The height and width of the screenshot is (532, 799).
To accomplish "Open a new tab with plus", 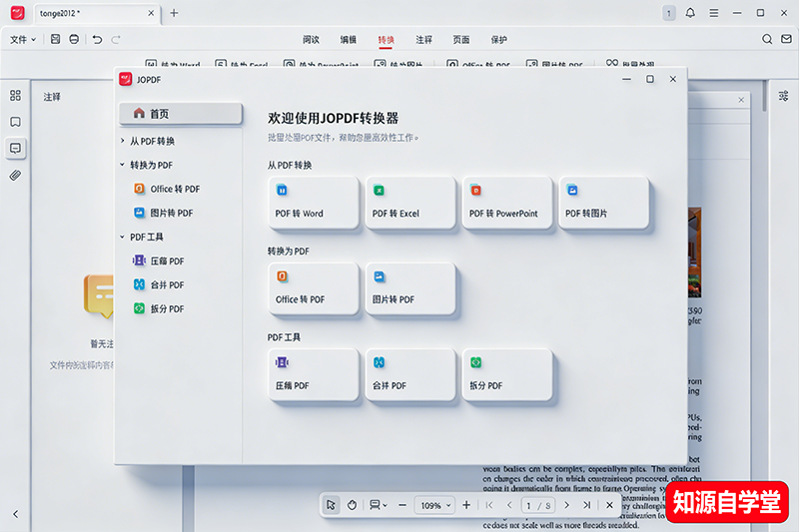I will (174, 13).
